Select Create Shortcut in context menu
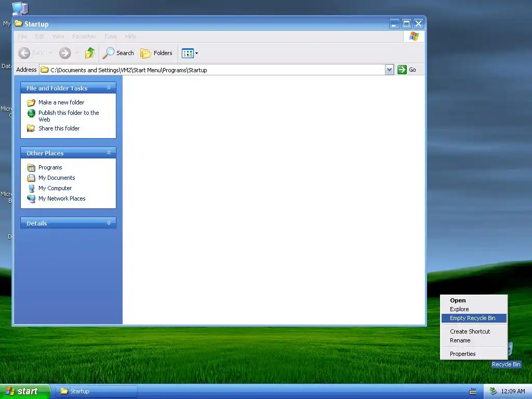The height and width of the screenshot is (399, 532). point(474,331)
